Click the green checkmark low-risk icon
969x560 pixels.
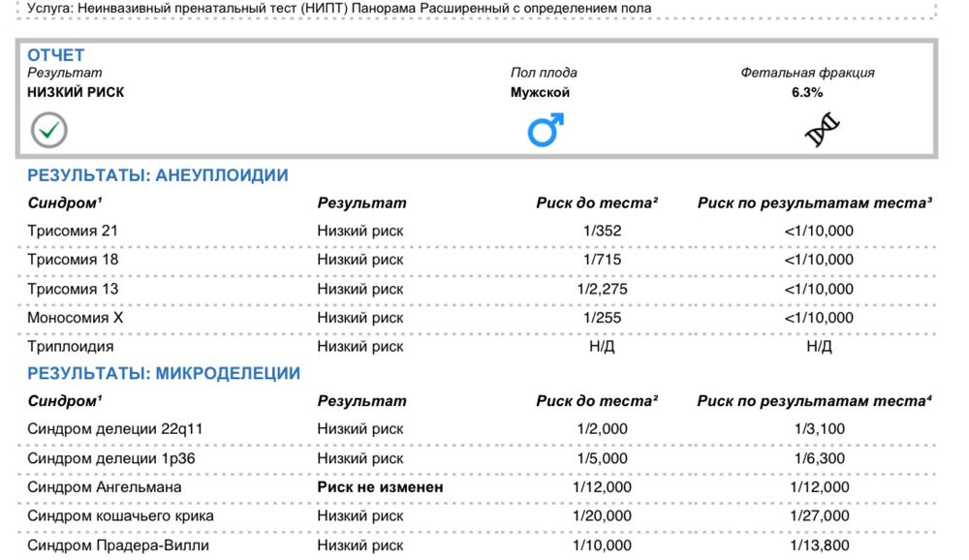[x=48, y=128]
